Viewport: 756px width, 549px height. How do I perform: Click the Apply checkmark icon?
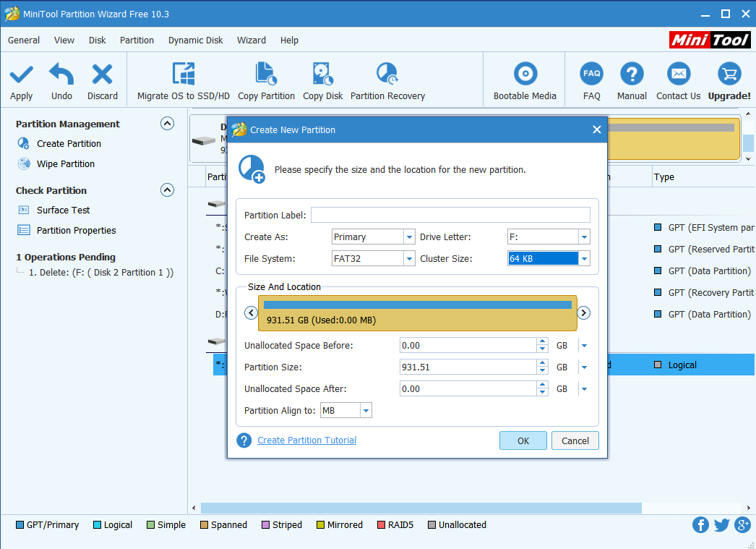(x=21, y=75)
